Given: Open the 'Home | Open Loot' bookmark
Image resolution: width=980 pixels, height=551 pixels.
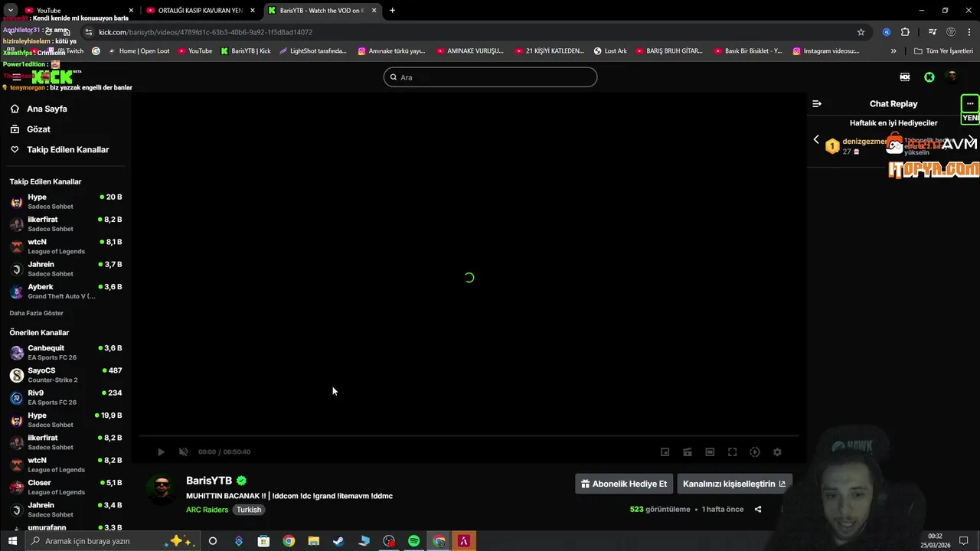Looking at the screenshot, I should [x=139, y=51].
